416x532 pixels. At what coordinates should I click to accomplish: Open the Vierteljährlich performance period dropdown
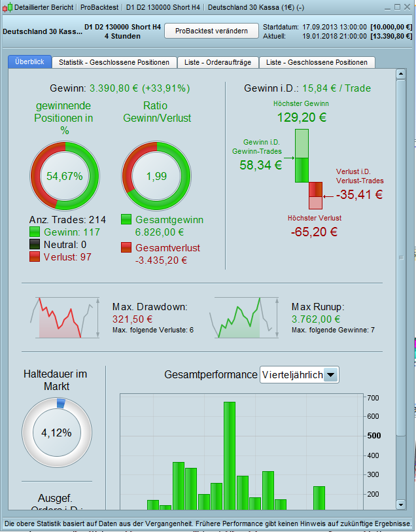tap(300, 374)
